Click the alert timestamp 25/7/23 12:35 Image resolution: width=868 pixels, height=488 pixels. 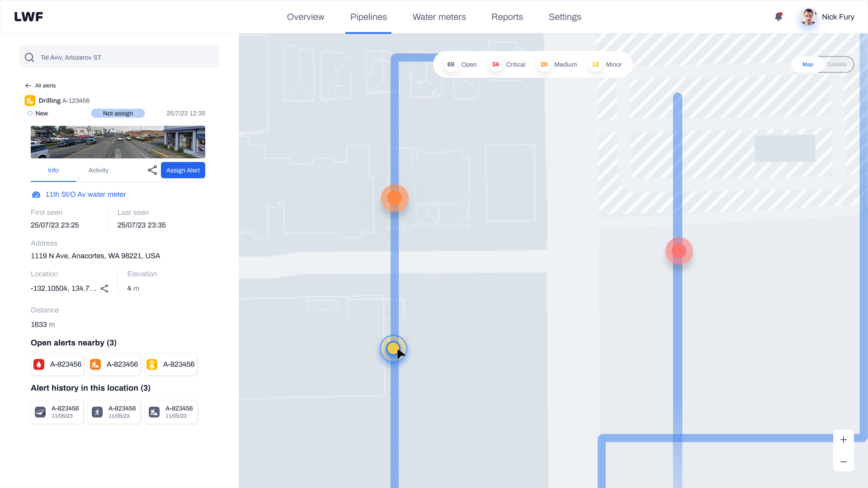point(186,113)
